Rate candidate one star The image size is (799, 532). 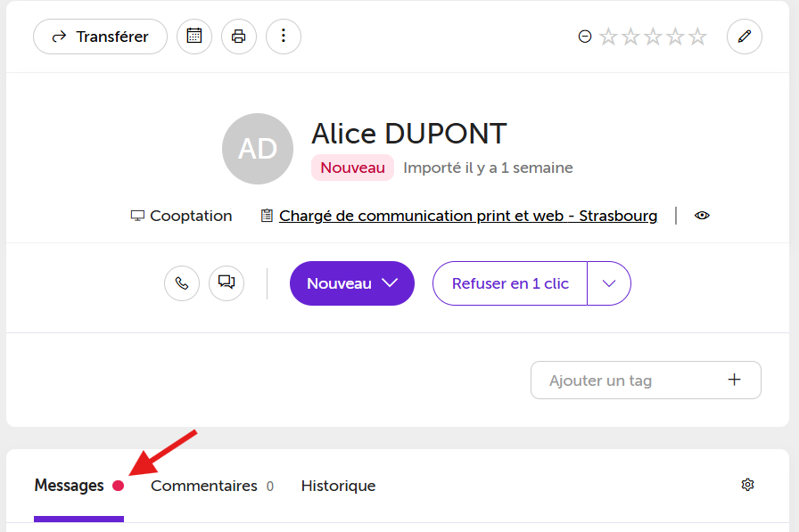coord(608,37)
